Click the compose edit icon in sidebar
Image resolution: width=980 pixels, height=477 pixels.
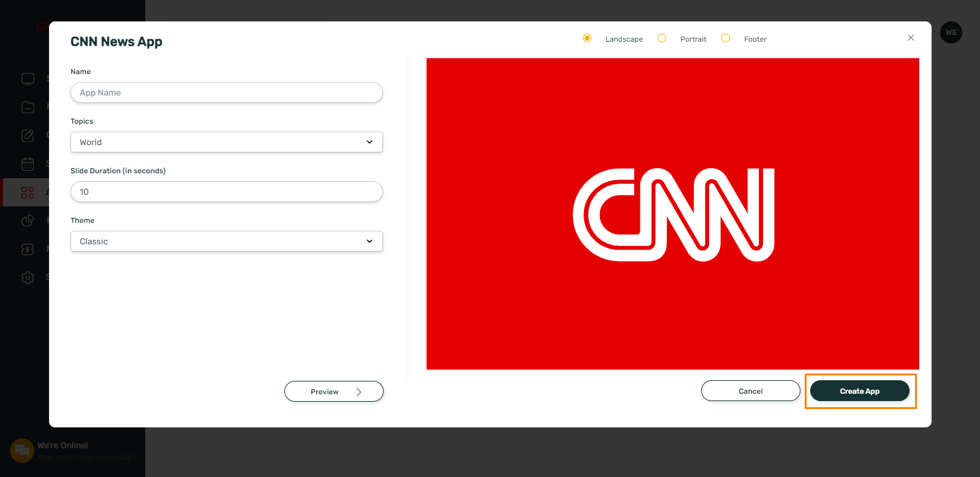[x=28, y=135]
